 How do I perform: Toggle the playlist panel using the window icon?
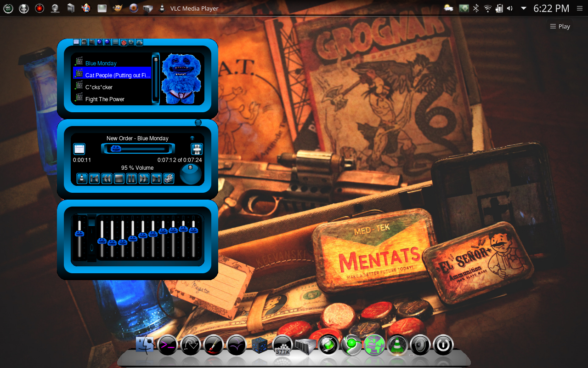[x=79, y=149]
